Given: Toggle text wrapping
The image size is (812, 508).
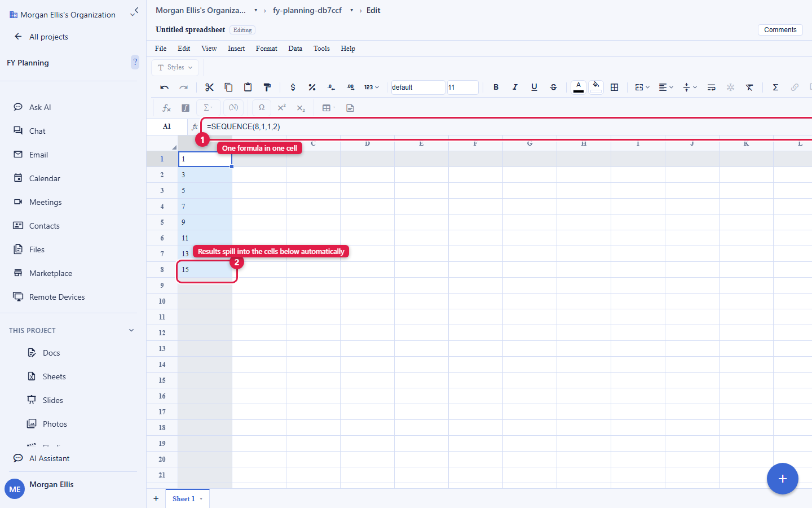Looking at the screenshot, I should click(711, 87).
